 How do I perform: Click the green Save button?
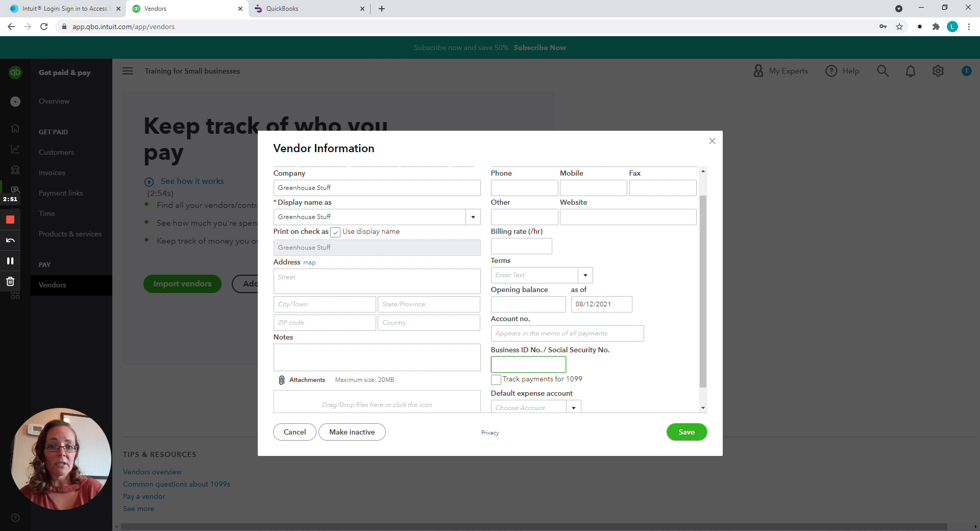click(x=687, y=432)
